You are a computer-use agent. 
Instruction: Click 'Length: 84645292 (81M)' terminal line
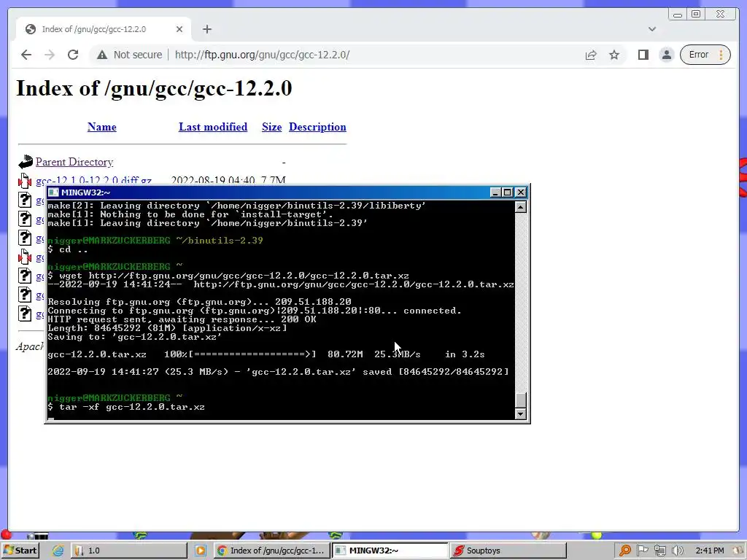(x=167, y=328)
